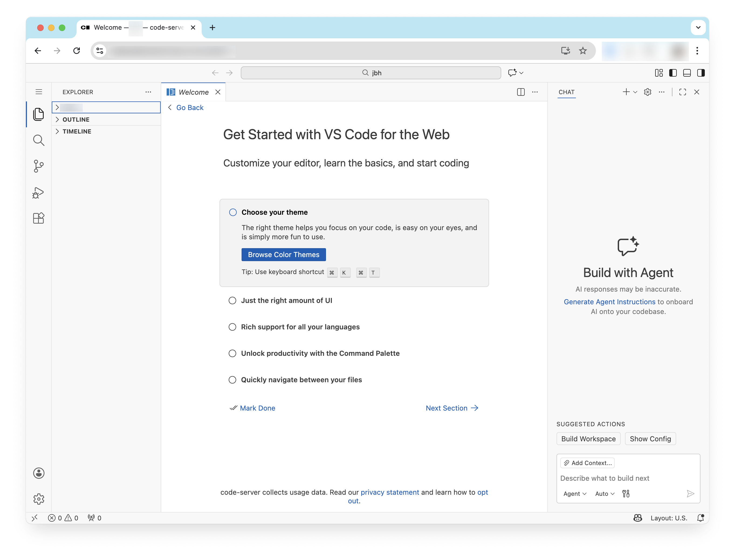Toggle the bottom panel layout icon
Viewport: 735px width, 560px height.
(687, 73)
